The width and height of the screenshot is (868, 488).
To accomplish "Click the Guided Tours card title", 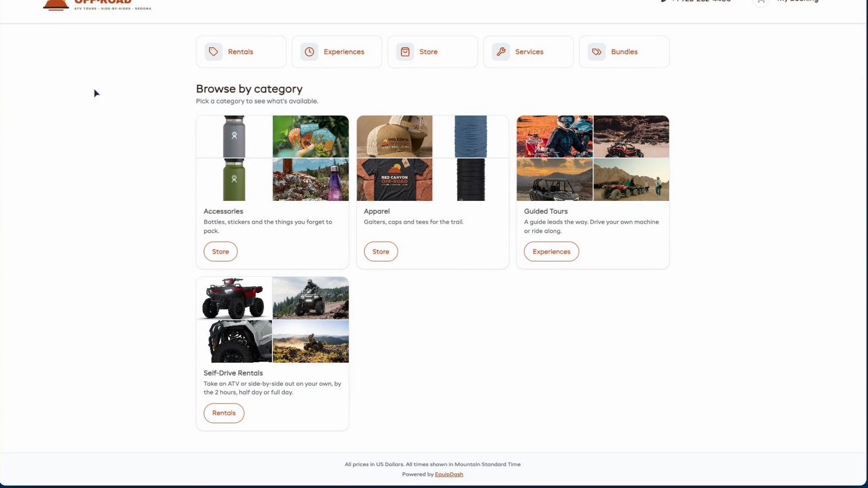I will (546, 211).
